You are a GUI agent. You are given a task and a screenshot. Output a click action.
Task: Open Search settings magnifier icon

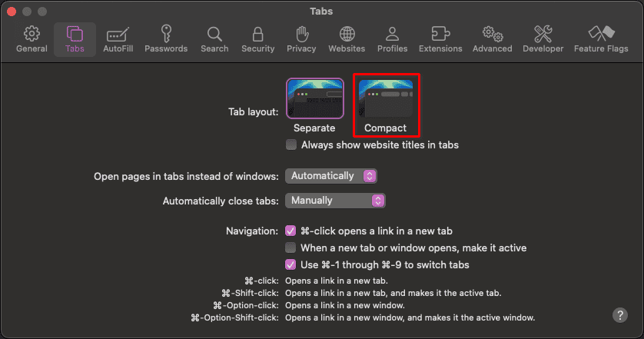(214, 39)
